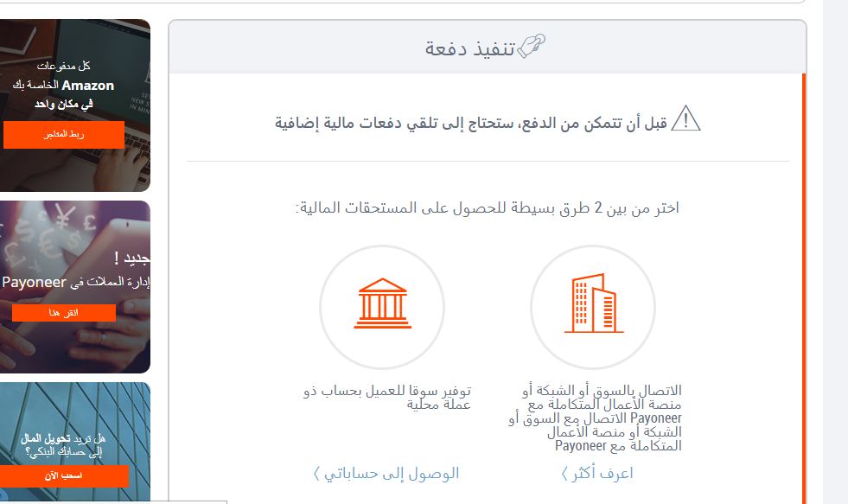Viewport: 848px width, 504px height.
Task: Click the 'انقر هنا' orange button
Action: click(x=64, y=313)
